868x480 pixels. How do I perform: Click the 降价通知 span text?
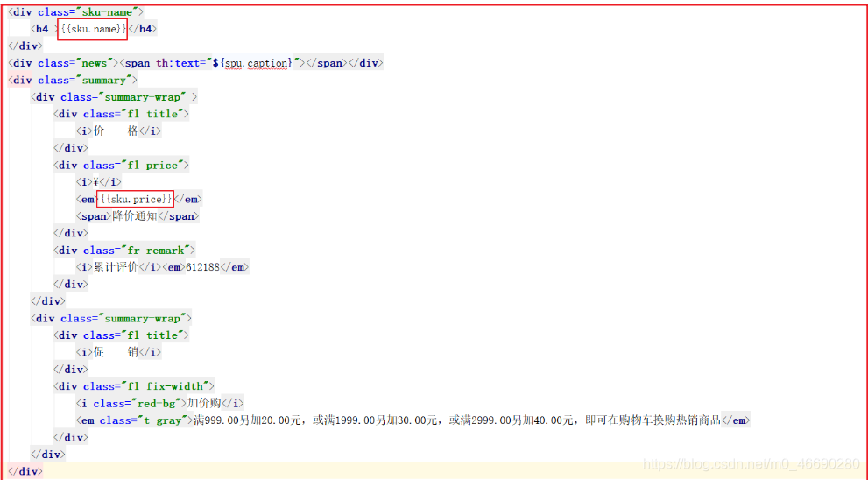135,216
